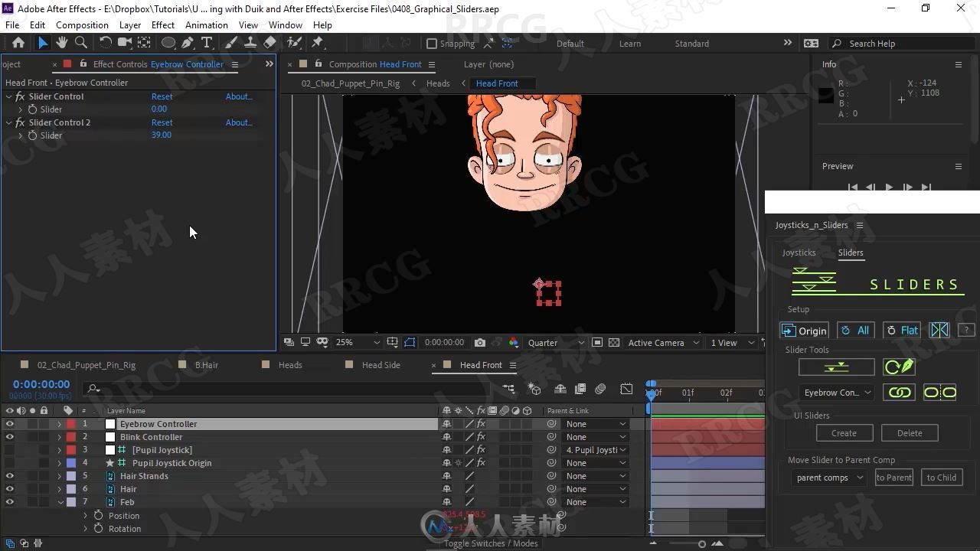Screen dimensions: 980x551
Task: Toggle visibility of Hair Strands layer
Action: (10, 476)
